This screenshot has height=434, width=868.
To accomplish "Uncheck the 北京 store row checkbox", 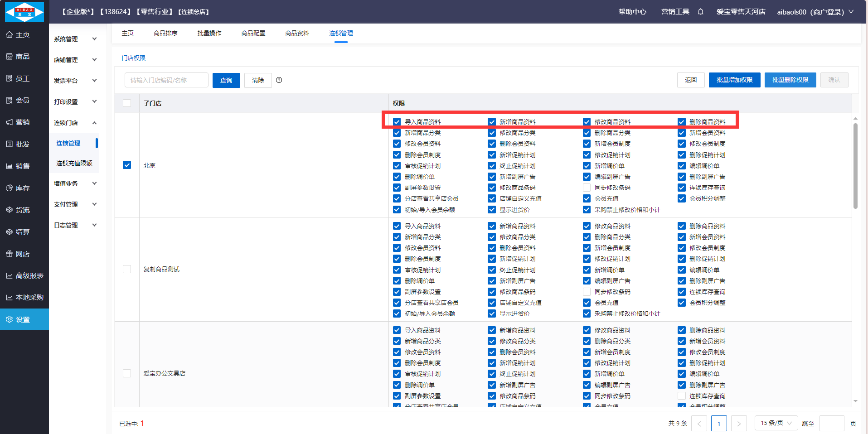I will click(127, 165).
